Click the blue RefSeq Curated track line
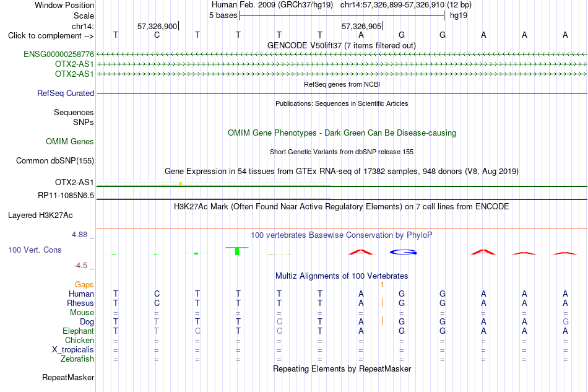Image resolution: width=588 pixels, height=392 pixels. tap(342, 93)
